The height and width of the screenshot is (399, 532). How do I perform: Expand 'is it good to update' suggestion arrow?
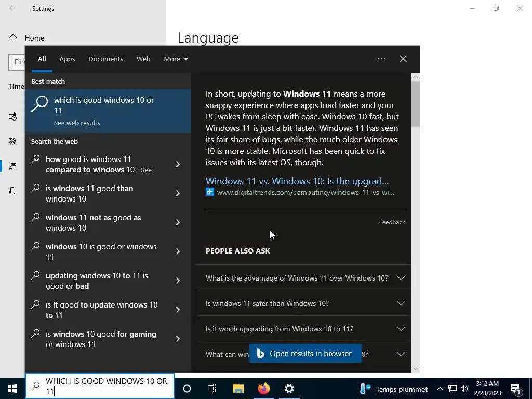[x=178, y=310]
